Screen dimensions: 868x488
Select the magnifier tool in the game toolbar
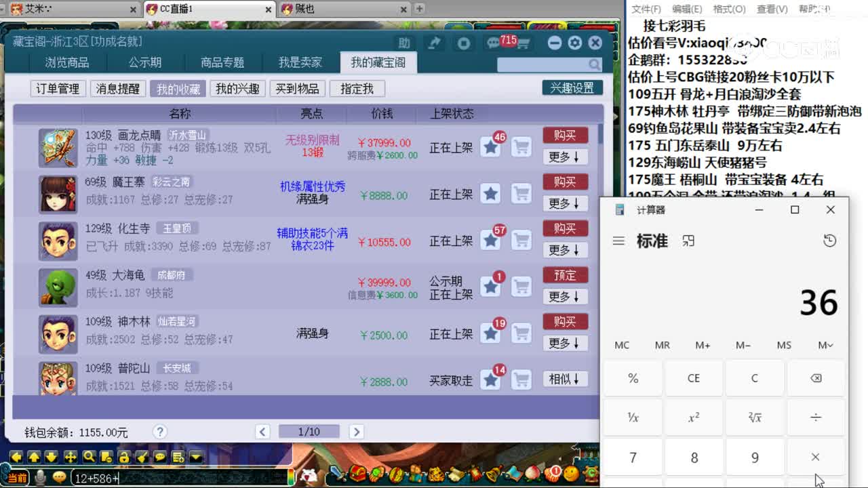point(89,457)
